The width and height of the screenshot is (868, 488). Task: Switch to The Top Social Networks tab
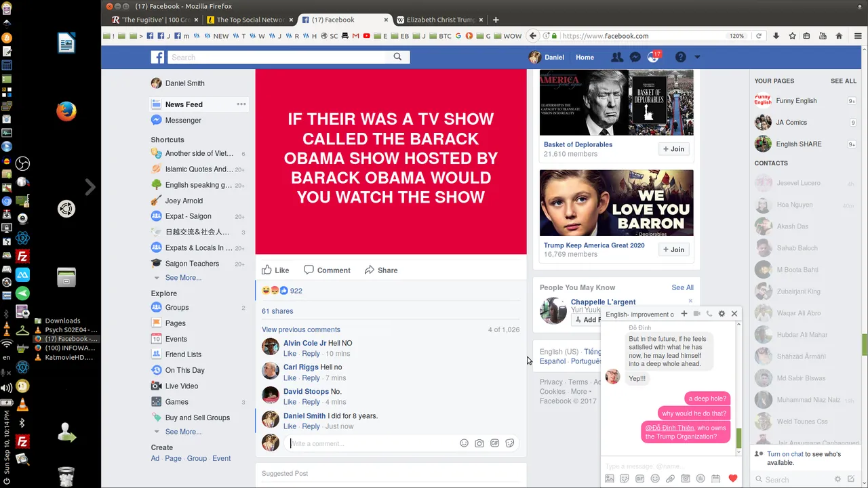[x=250, y=20]
